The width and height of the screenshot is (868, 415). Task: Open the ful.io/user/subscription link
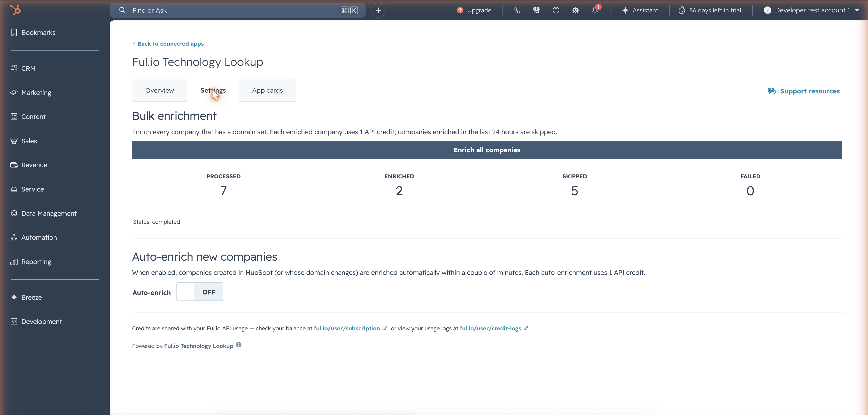[347, 328]
